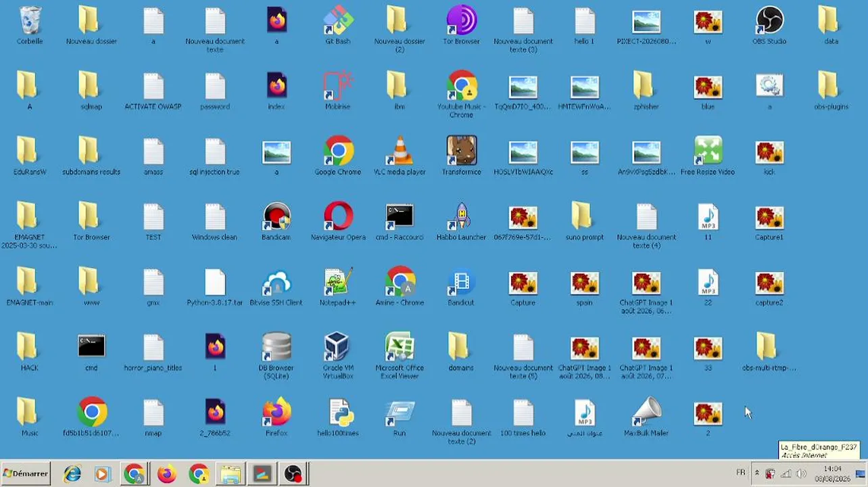Image resolution: width=868 pixels, height=487 pixels.
Task: Select the data folder
Action: [x=831, y=26]
